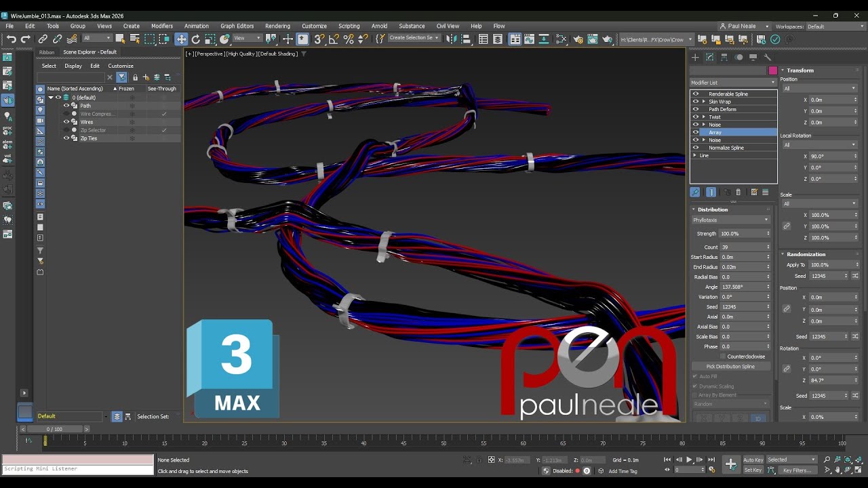Click the time slider 0 / 100 handle

54,429
